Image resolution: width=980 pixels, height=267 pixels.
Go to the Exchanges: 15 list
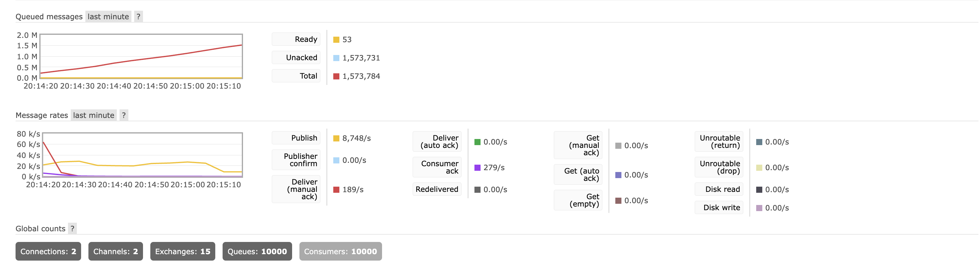(183, 251)
